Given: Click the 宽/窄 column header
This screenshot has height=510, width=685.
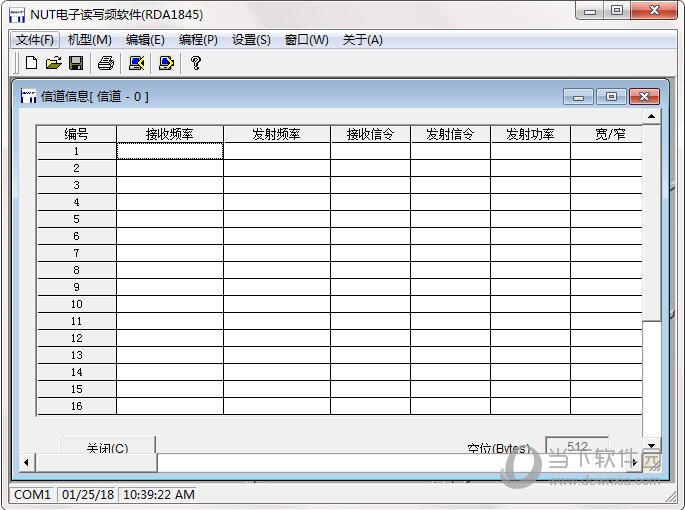Looking at the screenshot, I should coord(606,134).
